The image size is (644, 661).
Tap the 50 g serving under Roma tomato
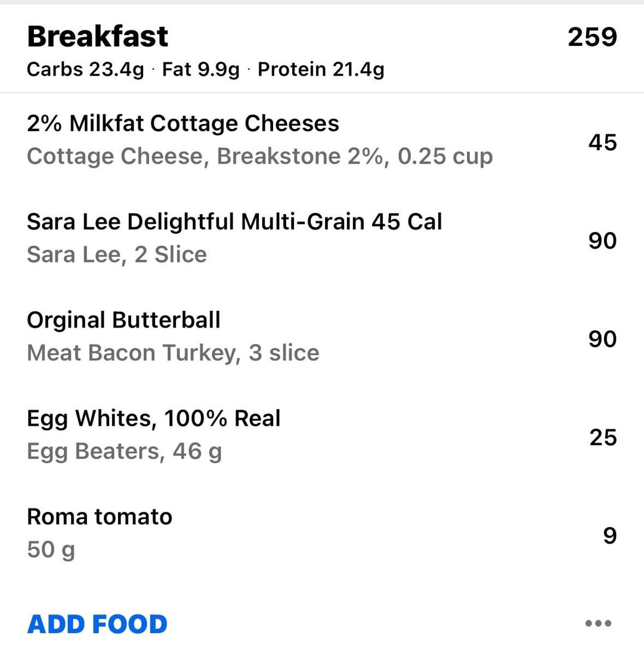point(51,549)
